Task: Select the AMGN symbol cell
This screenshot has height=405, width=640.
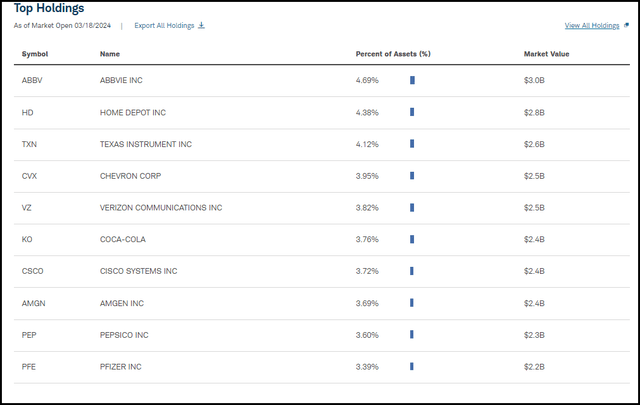Action: click(x=33, y=304)
